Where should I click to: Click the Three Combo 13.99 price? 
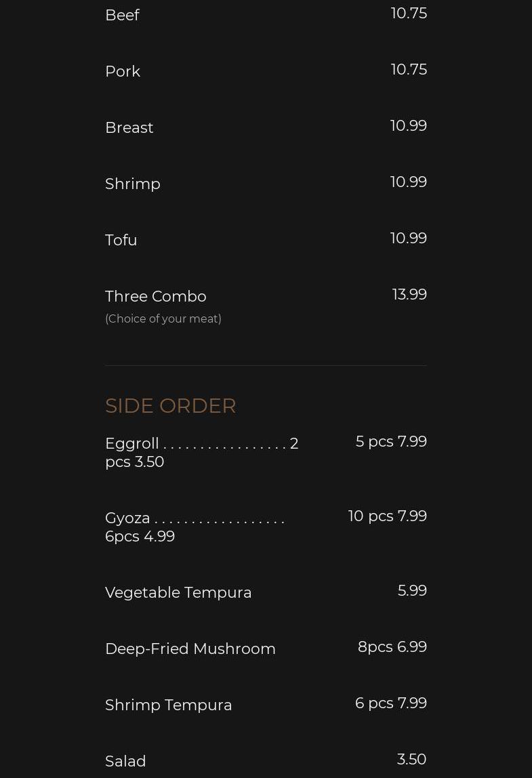[x=409, y=294]
